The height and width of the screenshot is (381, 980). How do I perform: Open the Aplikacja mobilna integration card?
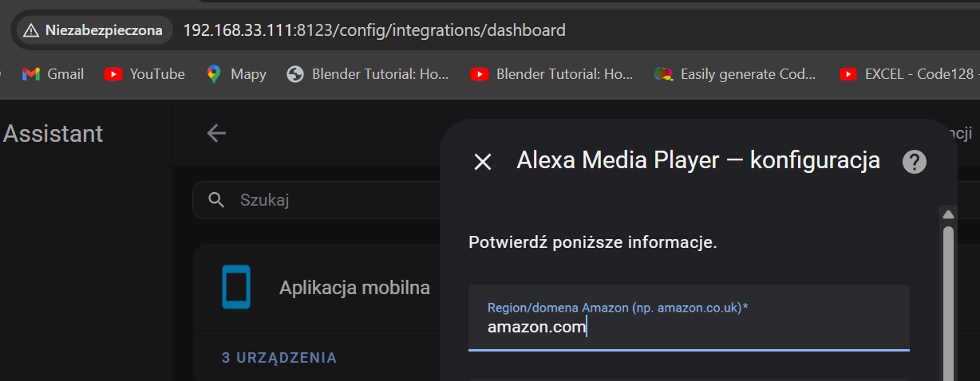coord(354,288)
